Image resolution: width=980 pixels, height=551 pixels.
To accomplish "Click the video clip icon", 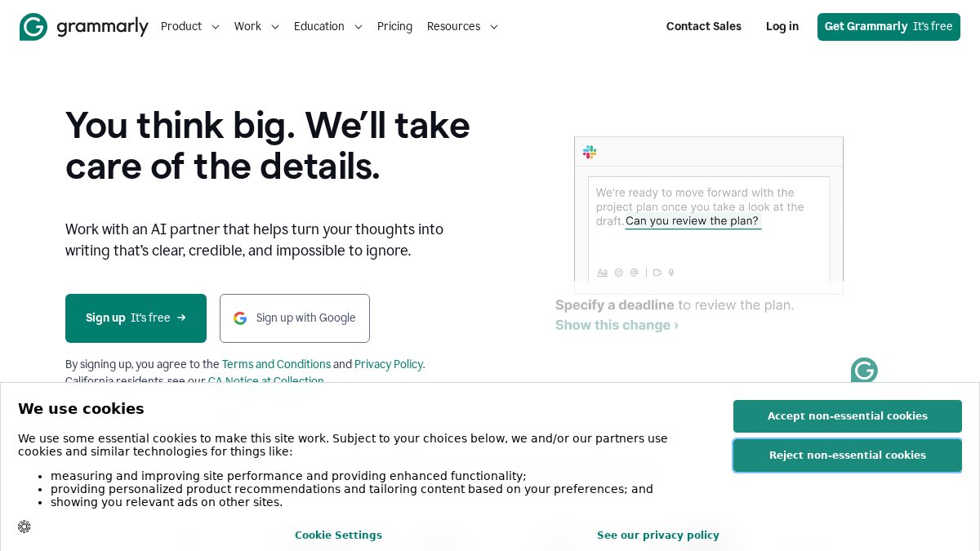I will point(657,273).
